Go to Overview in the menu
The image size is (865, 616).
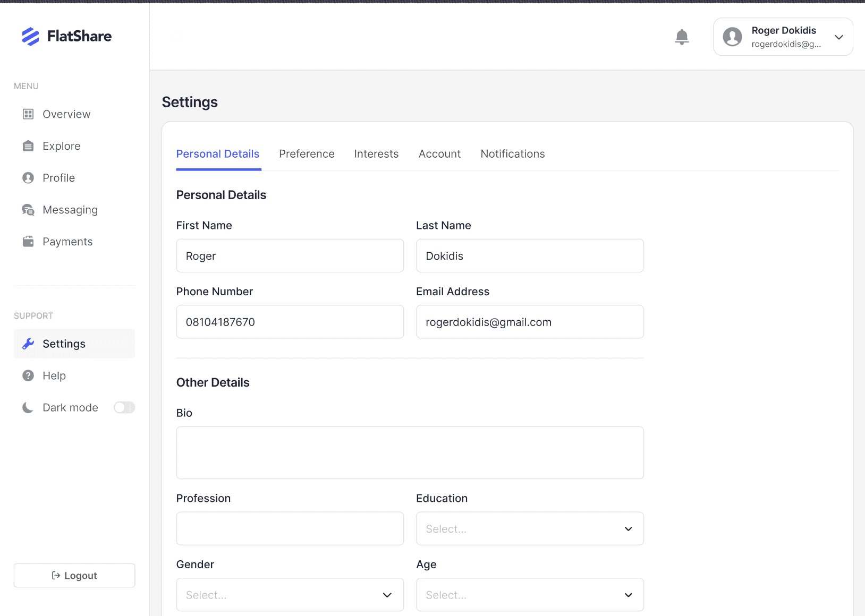pos(74,114)
